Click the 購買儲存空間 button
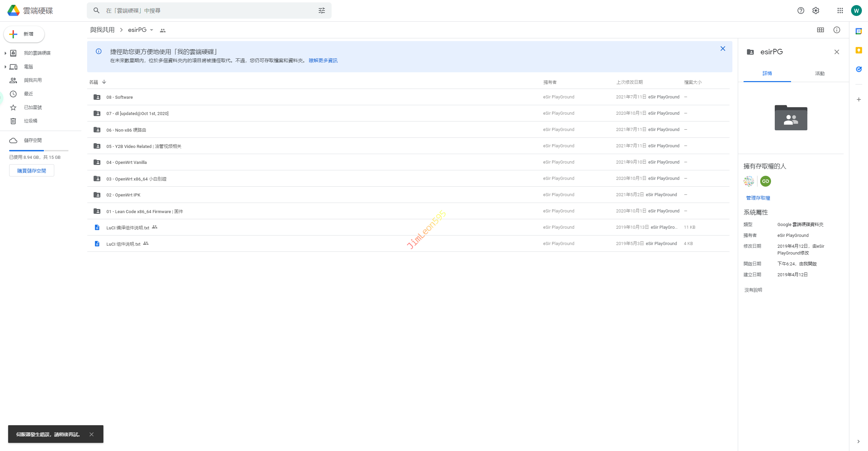The width and height of the screenshot is (868, 451). coord(32,171)
